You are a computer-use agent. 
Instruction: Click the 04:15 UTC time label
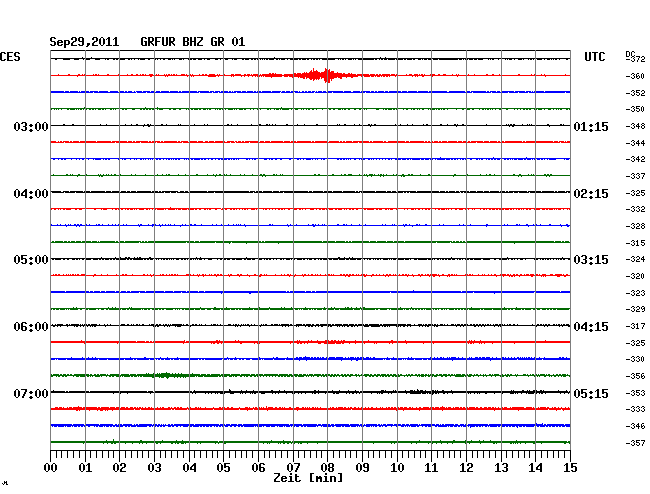point(591,327)
